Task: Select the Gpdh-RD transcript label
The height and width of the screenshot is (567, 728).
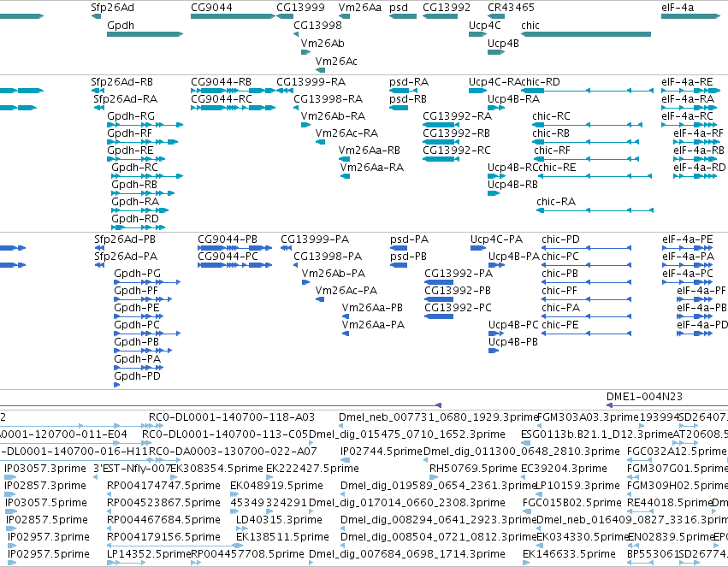Action: (134, 219)
